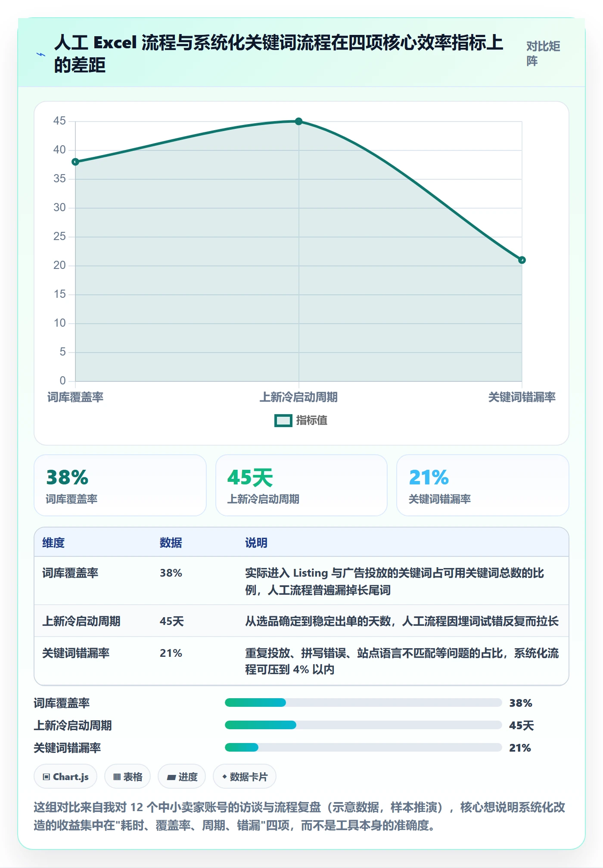This screenshot has width=603, height=868.
Task: Click the 45 y-axis tick label
Action: (x=59, y=121)
